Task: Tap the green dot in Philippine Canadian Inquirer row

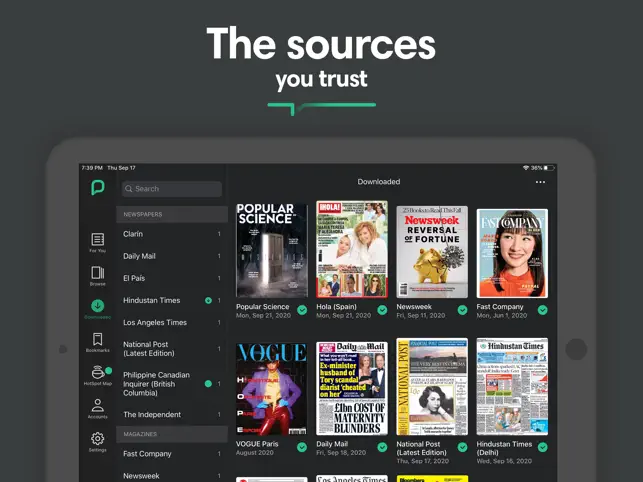Action: (x=208, y=384)
